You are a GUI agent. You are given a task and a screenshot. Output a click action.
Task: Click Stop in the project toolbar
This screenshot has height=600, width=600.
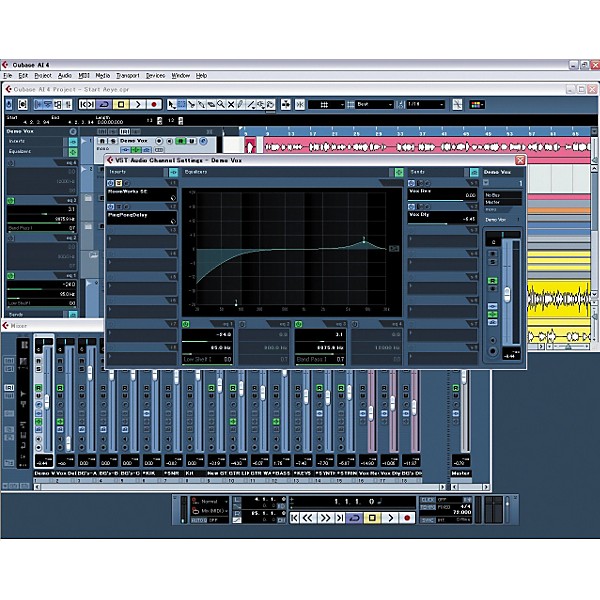(121, 104)
